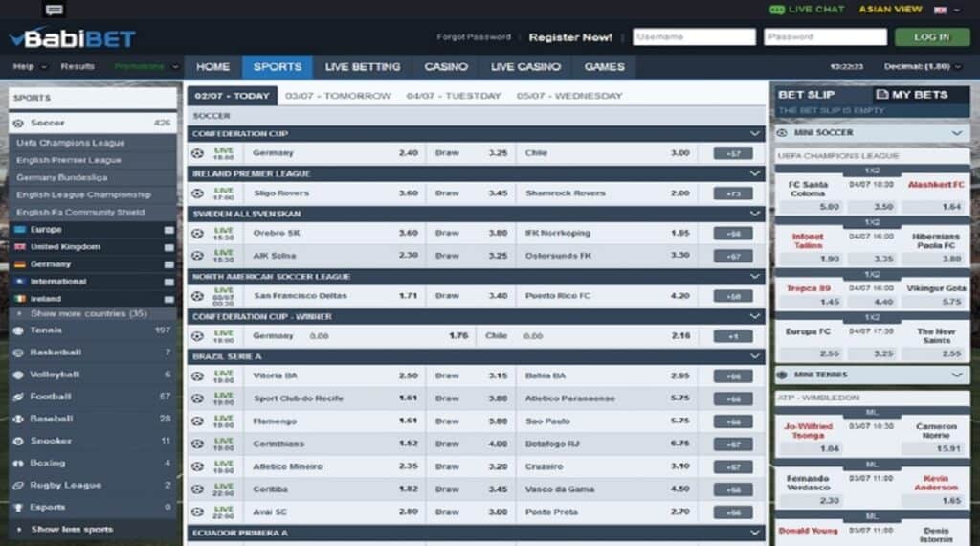Toggle the Europe country checkbox
This screenshot has height=546, width=980.
click(x=168, y=230)
